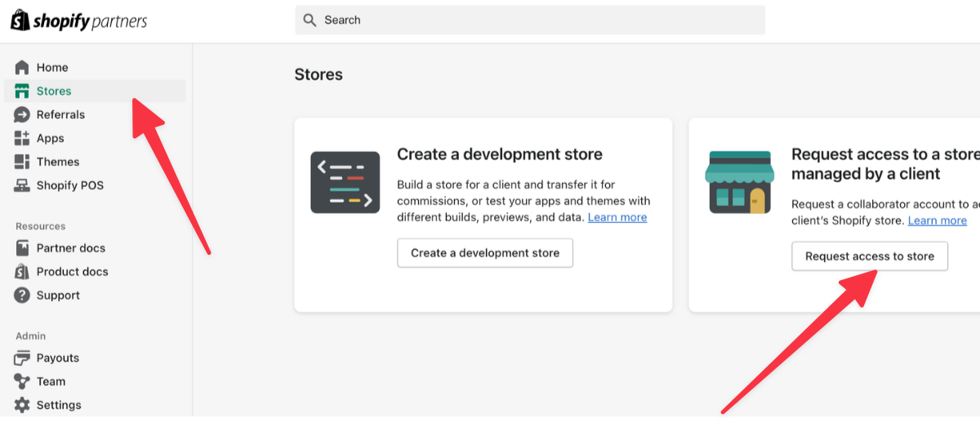
Task: Click the Partner docs book icon
Action: click(x=22, y=247)
